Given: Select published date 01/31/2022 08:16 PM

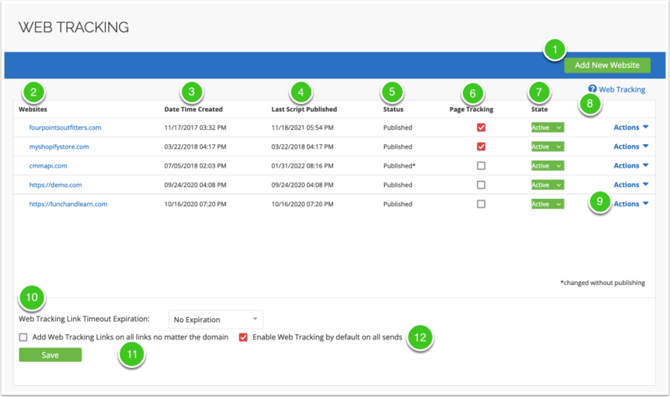Looking at the screenshot, I should pyautogui.click(x=303, y=166).
